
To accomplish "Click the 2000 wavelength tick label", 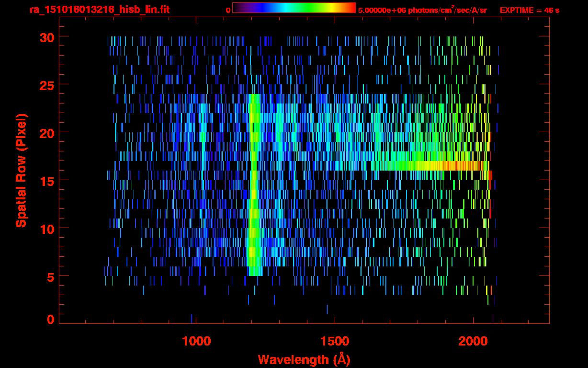I will (473, 341).
